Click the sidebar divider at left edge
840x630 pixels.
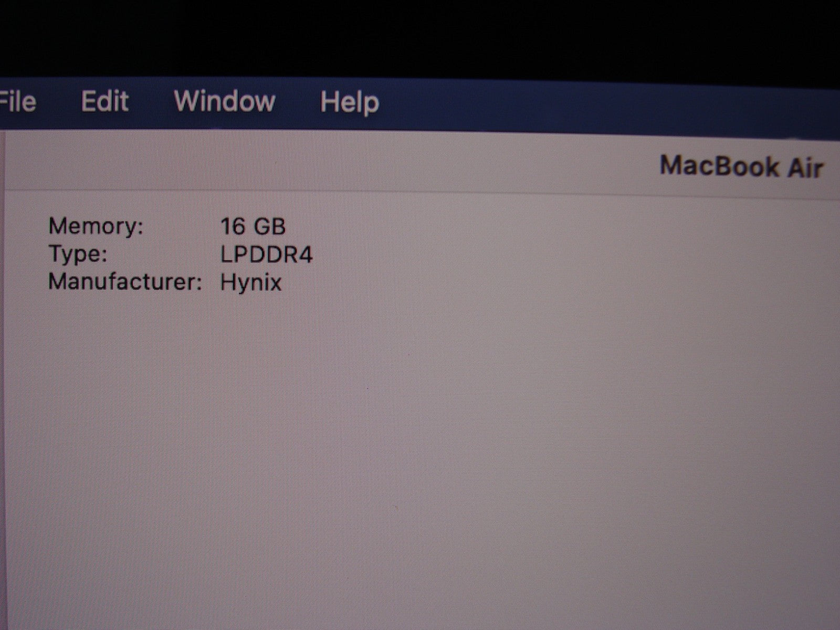point(3,367)
